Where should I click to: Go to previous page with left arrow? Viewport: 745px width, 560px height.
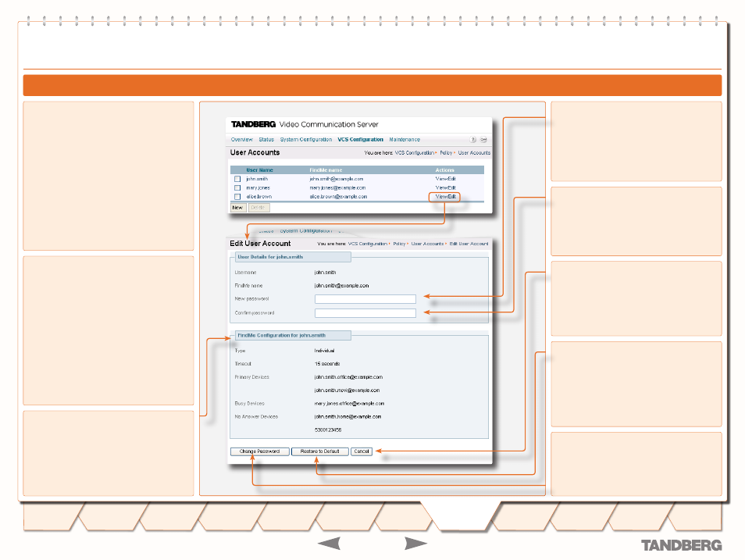point(329,544)
